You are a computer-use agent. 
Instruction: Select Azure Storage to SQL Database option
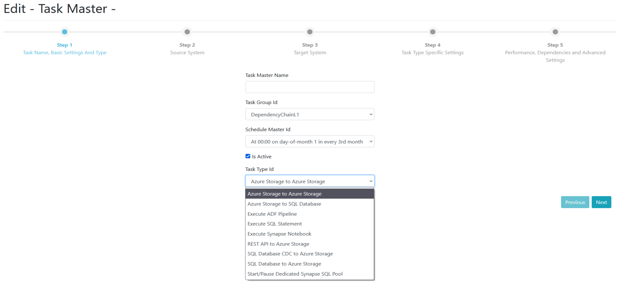(310, 204)
